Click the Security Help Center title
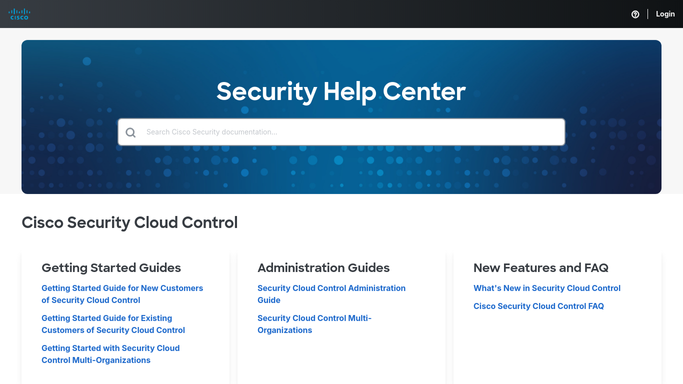Image resolution: width=683 pixels, height=384 pixels. (x=341, y=91)
